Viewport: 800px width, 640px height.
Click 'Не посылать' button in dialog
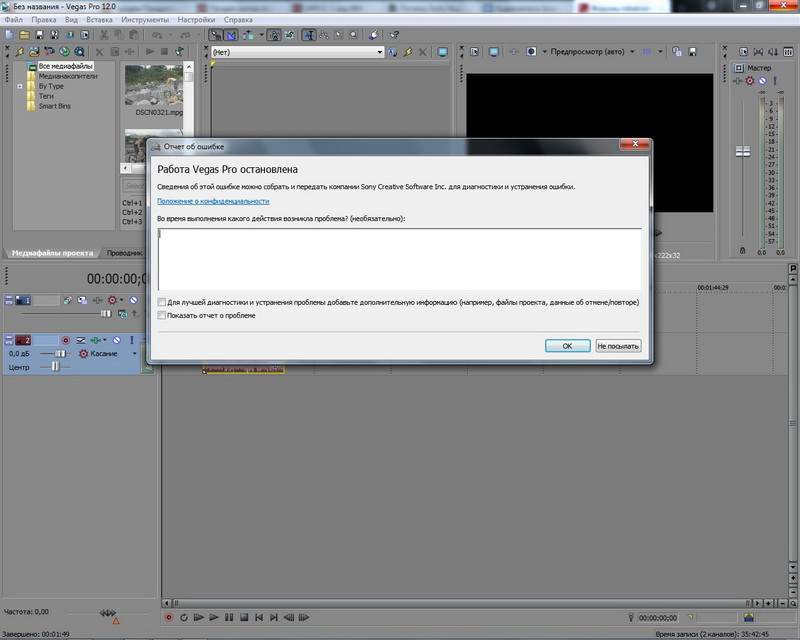tap(617, 346)
